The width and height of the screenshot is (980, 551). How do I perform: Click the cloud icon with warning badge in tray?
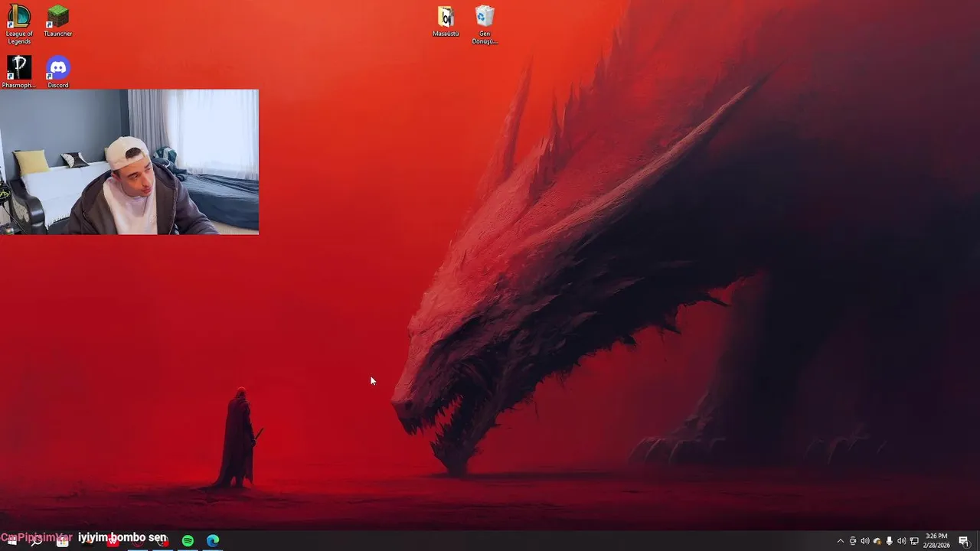click(877, 541)
